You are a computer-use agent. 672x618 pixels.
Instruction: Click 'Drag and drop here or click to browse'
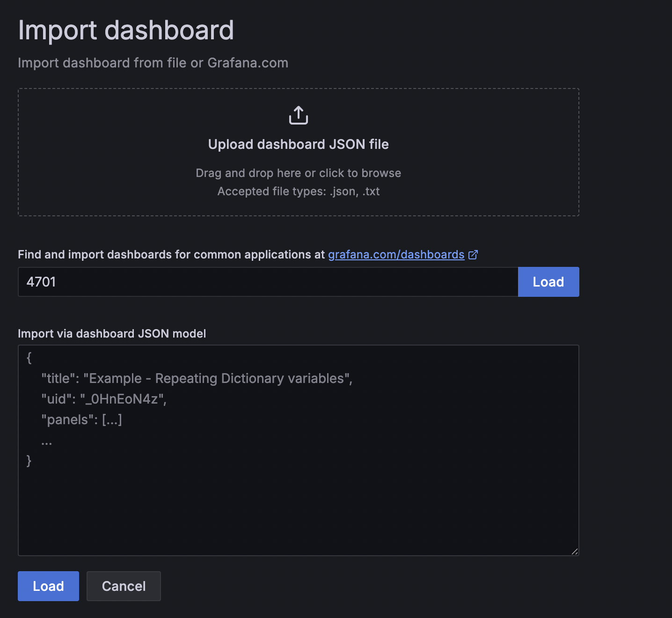[299, 173]
